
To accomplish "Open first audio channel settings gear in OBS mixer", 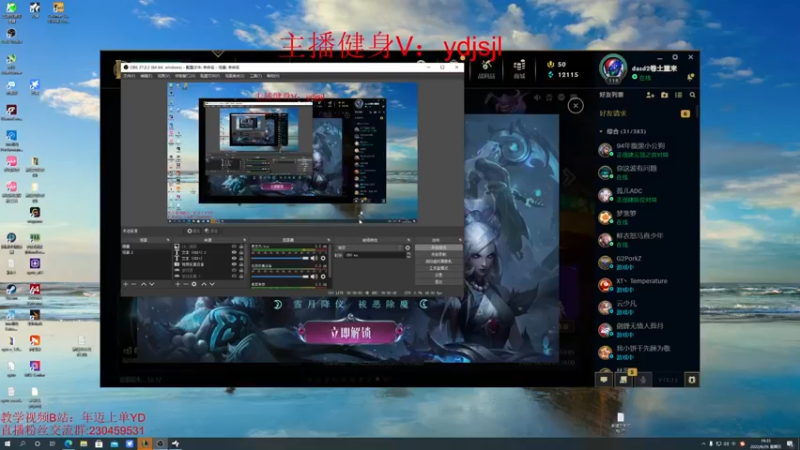I will pos(323,258).
